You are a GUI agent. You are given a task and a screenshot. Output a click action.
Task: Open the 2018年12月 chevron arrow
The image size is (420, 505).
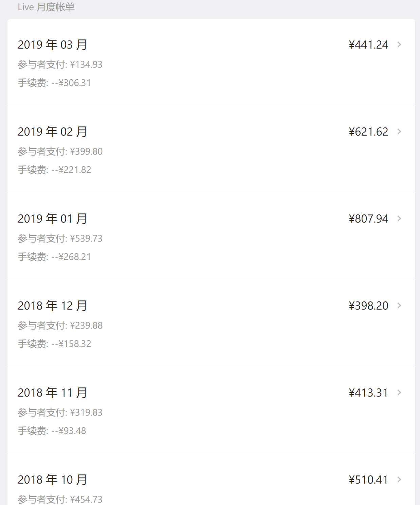click(399, 306)
